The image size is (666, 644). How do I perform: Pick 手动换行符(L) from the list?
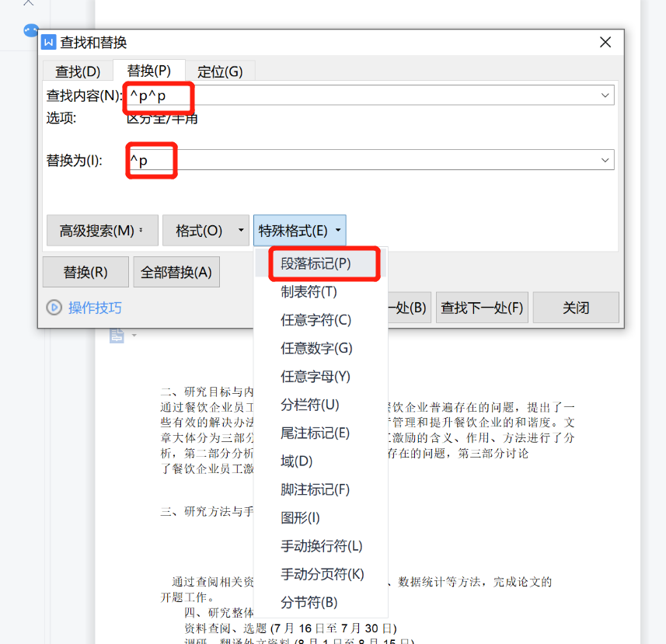(322, 546)
